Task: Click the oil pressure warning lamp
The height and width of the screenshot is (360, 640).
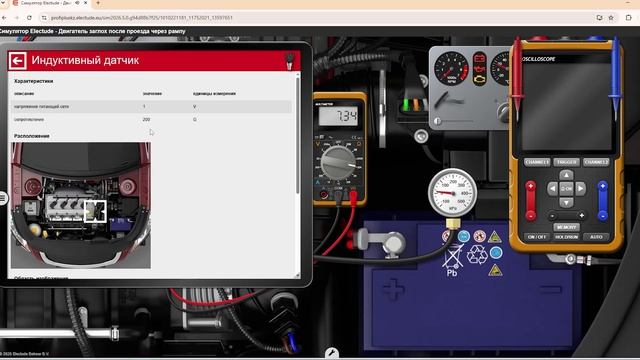Action: [x=480, y=68]
